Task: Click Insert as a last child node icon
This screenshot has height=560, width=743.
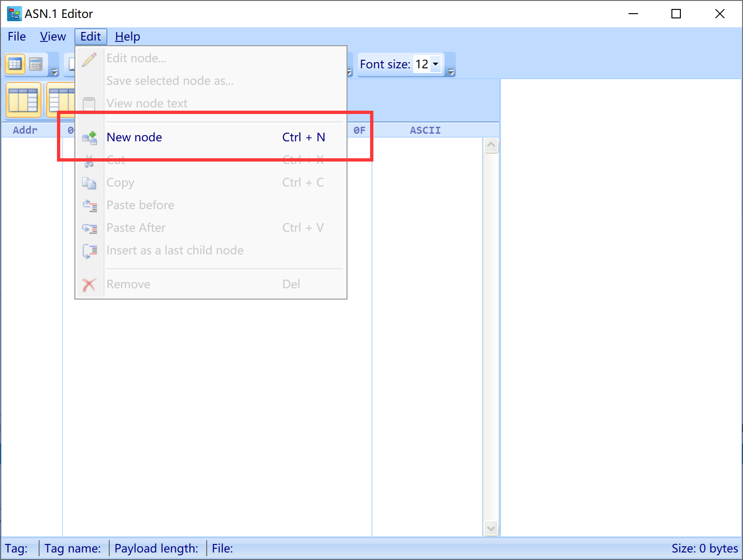Action: pyautogui.click(x=89, y=251)
